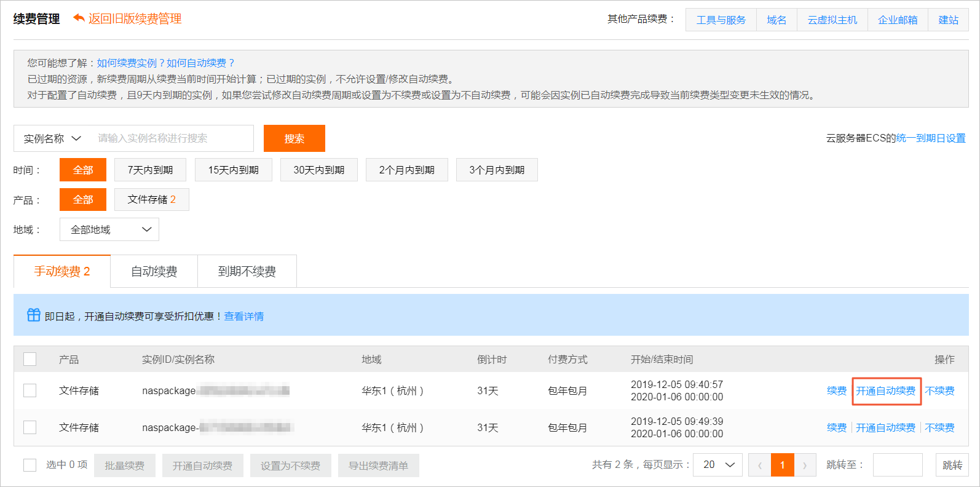
Task: Click the gift icon in discount banner
Action: click(34, 315)
